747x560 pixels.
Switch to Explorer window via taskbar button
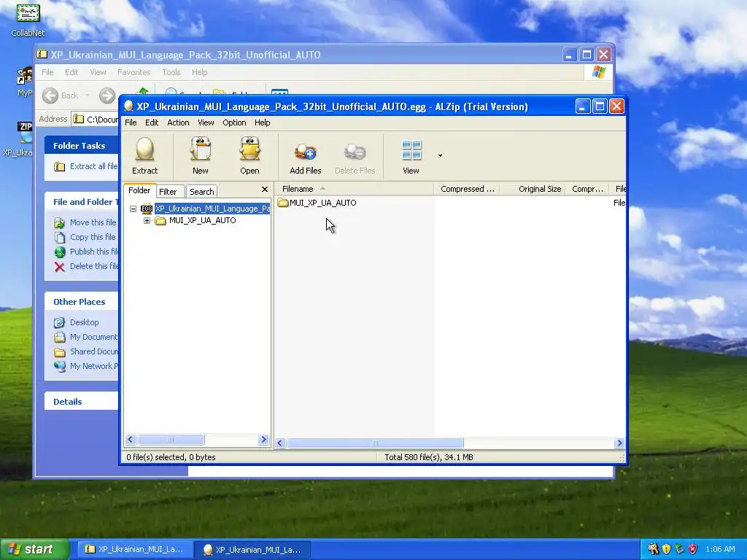click(135, 549)
